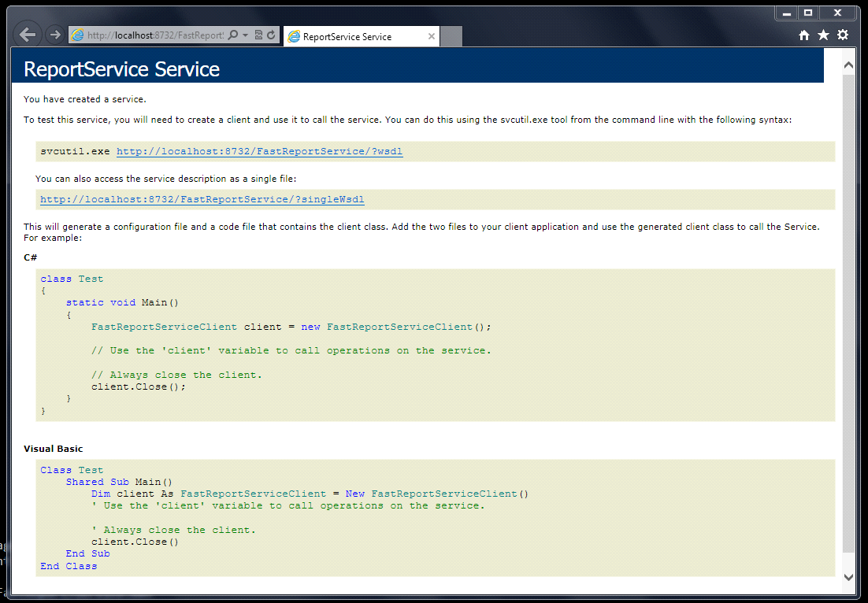Click '// Always close the client.' comment

(176, 375)
